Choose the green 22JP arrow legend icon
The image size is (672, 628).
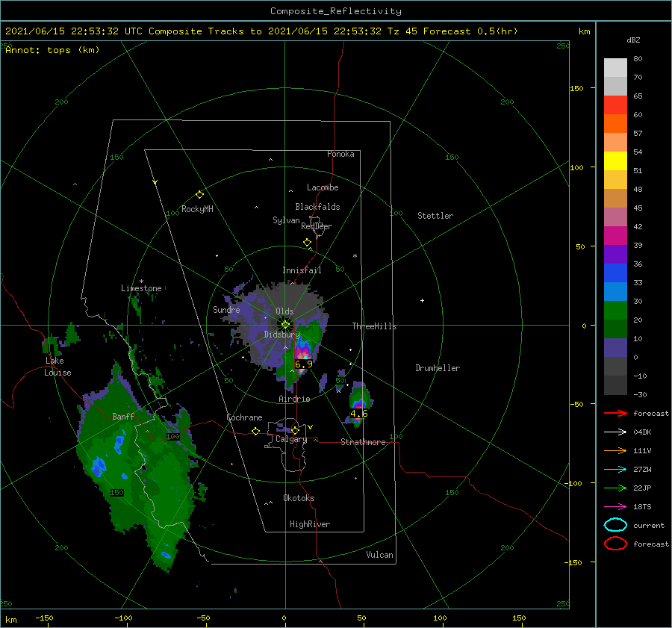(615, 488)
